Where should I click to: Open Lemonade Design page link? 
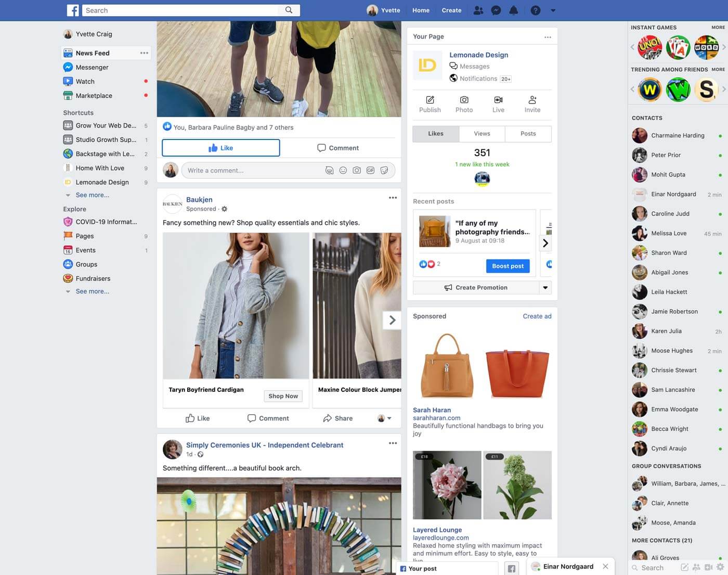(x=478, y=55)
